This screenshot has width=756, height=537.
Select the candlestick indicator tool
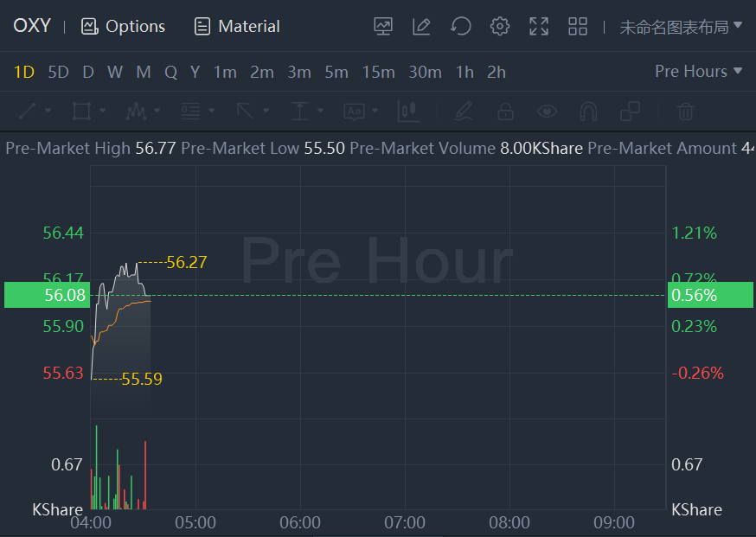[408, 111]
